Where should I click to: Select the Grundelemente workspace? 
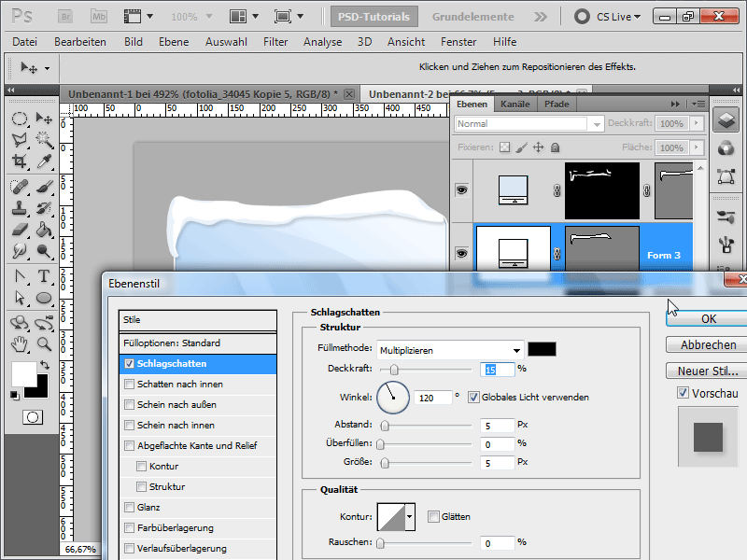point(473,17)
